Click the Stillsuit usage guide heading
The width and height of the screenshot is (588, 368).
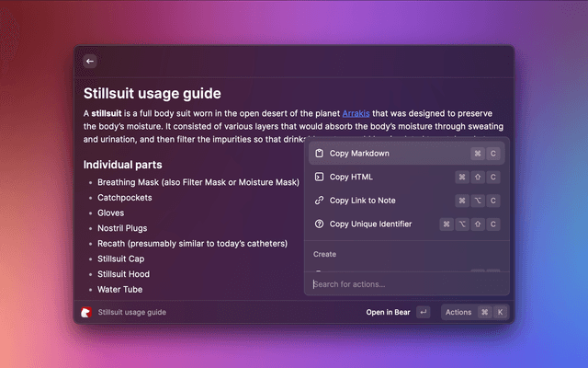click(x=152, y=93)
